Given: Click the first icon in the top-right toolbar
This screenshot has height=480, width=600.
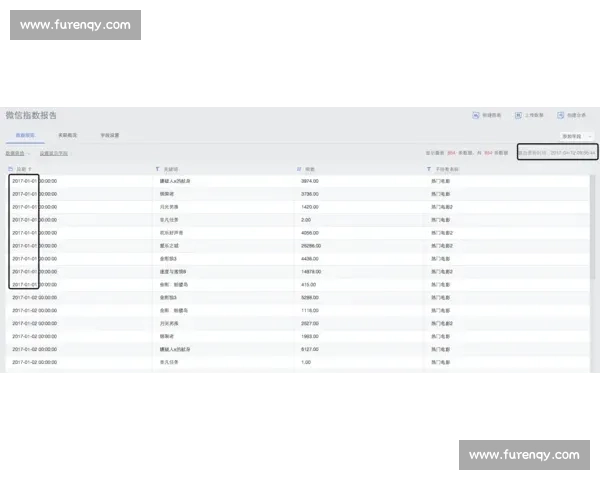Looking at the screenshot, I should [476, 116].
